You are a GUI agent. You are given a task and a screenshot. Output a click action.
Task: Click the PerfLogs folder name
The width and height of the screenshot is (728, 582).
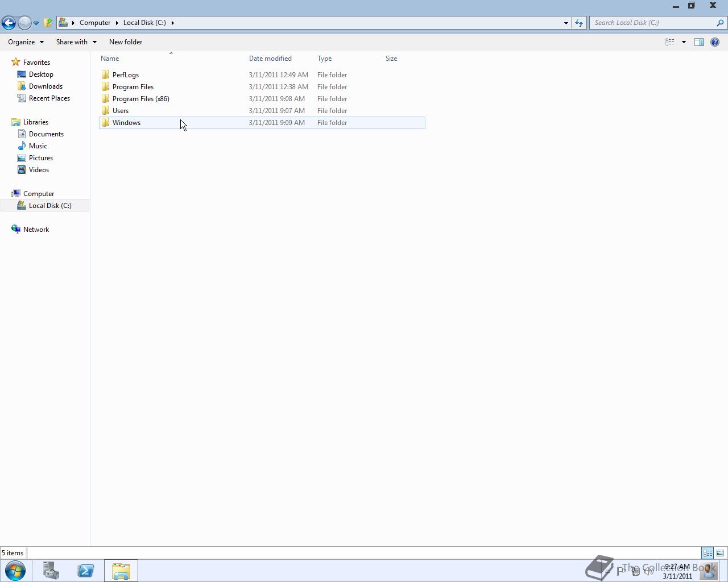click(126, 75)
